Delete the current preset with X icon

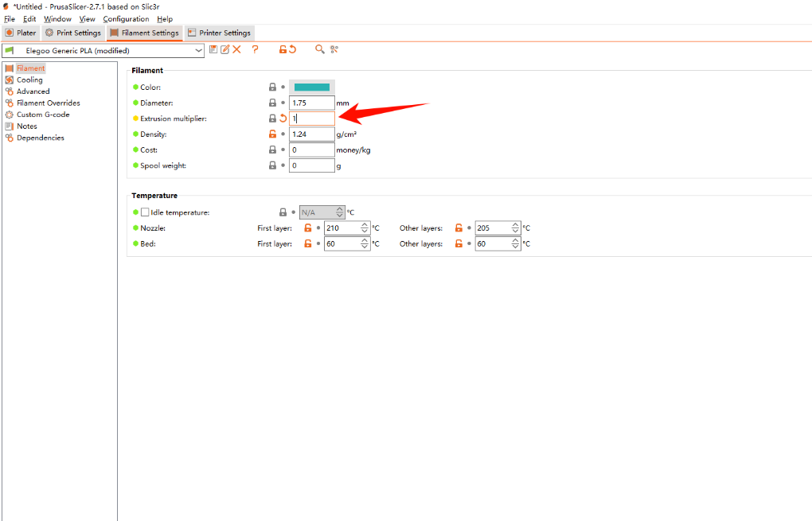(236, 49)
